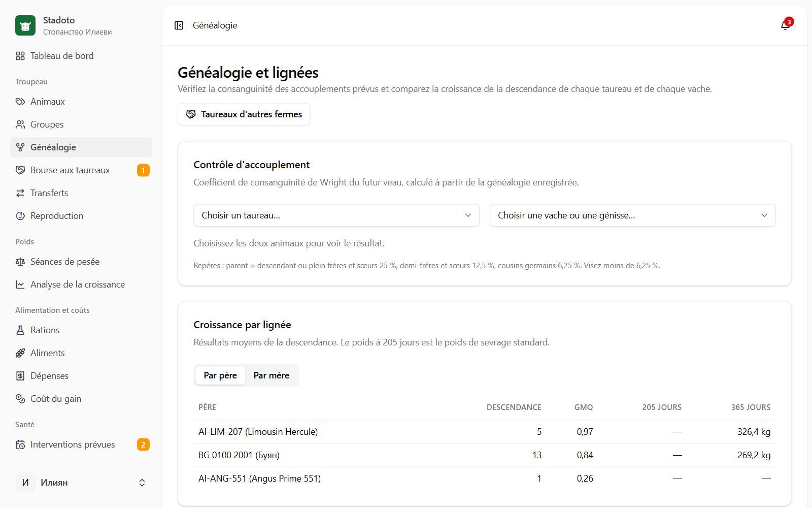Select the AI-LIM-207 Limousin Hercule row
Image resolution: width=812 pixels, height=508 pixels.
click(x=484, y=432)
